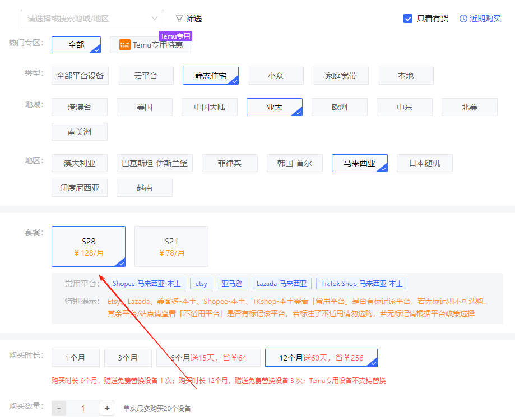Select 亚太 region

(x=275, y=107)
